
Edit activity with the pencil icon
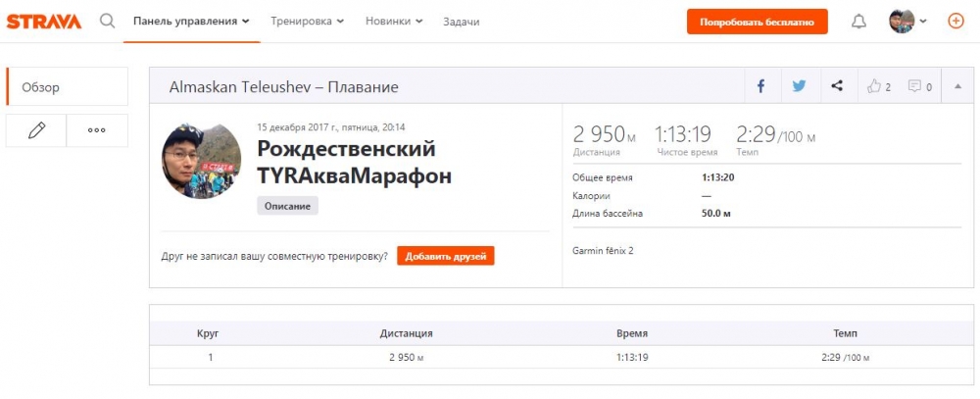pos(36,130)
